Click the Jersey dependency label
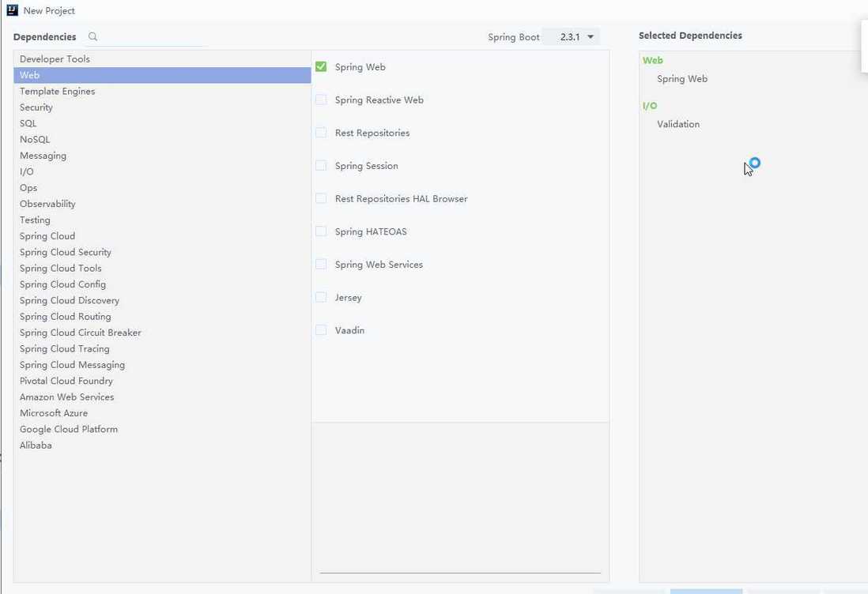This screenshot has width=868, height=594. (348, 297)
